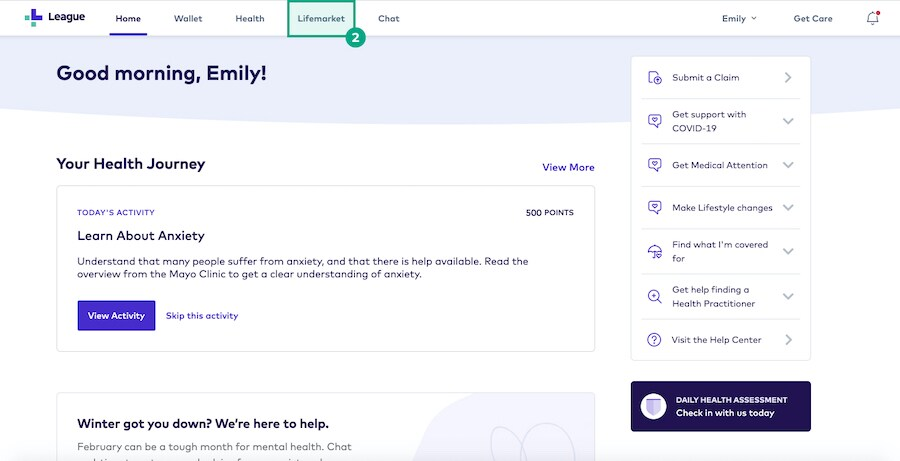The height and width of the screenshot is (461, 900).
Task: Click the Health Practitioner search icon
Action: tap(655, 296)
